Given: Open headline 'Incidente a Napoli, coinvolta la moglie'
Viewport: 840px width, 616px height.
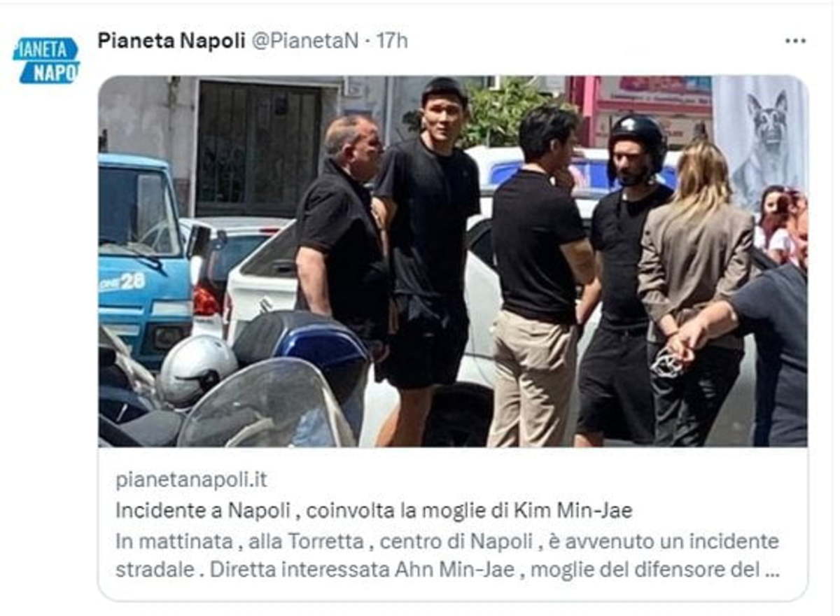Looking at the screenshot, I should 374,510.
